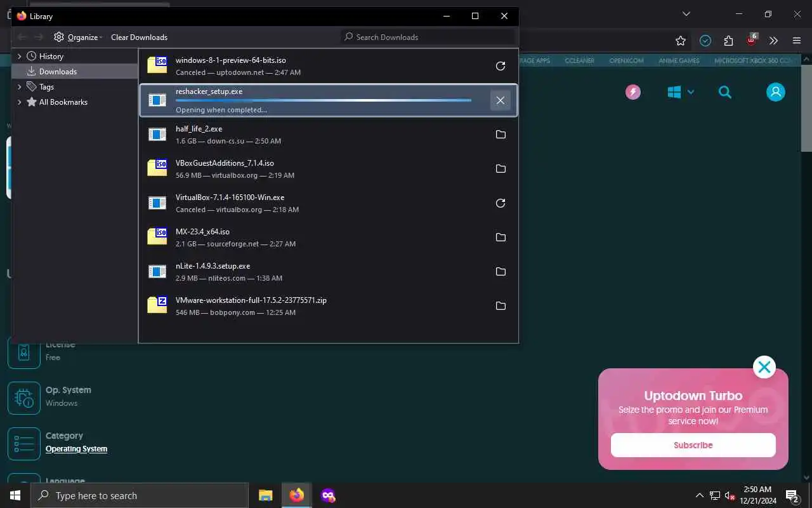Open File Explorer from the taskbar
The height and width of the screenshot is (508, 812).
pyautogui.click(x=266, y=495)
